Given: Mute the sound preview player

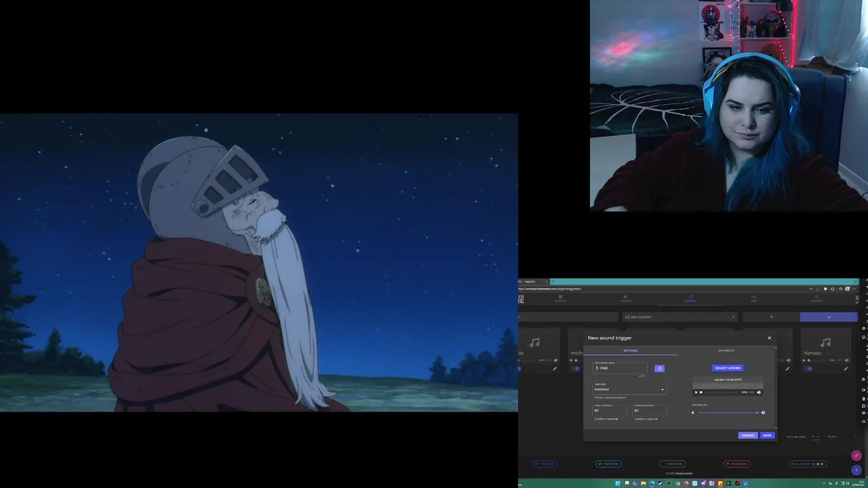Looking at the screenshot, I should [759, 392].
